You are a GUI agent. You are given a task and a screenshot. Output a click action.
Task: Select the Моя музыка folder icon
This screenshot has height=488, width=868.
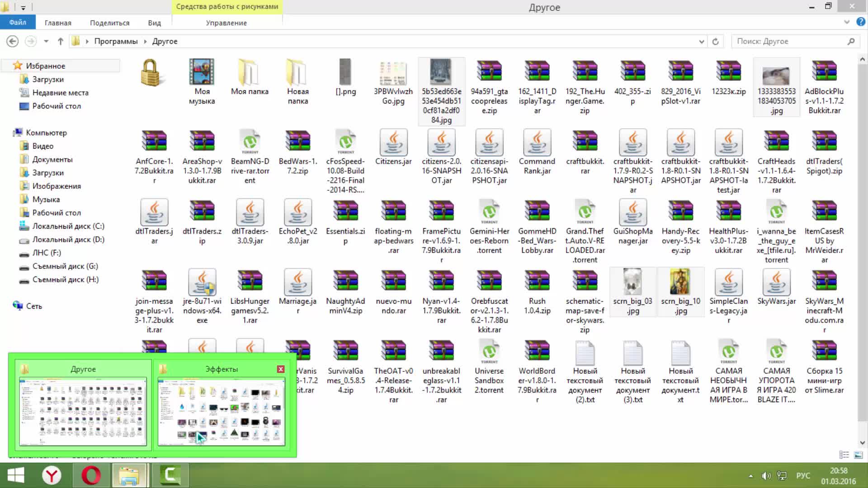202,72
